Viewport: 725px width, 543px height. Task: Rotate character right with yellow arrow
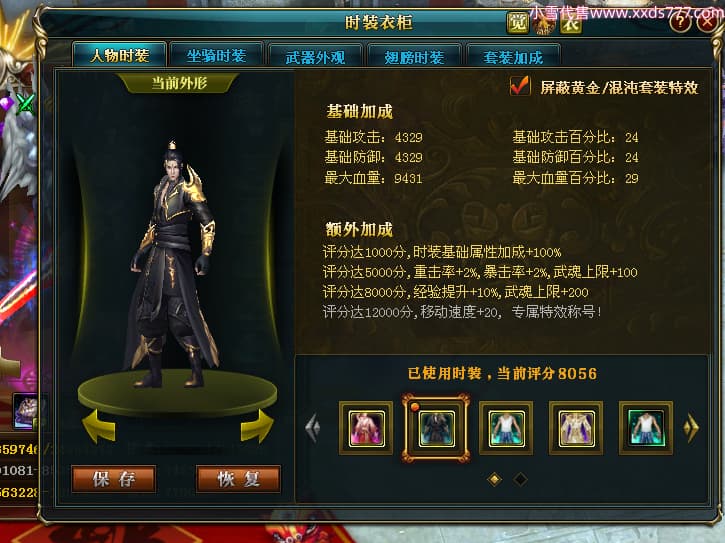pyautogui.click(x=257, y=426)
